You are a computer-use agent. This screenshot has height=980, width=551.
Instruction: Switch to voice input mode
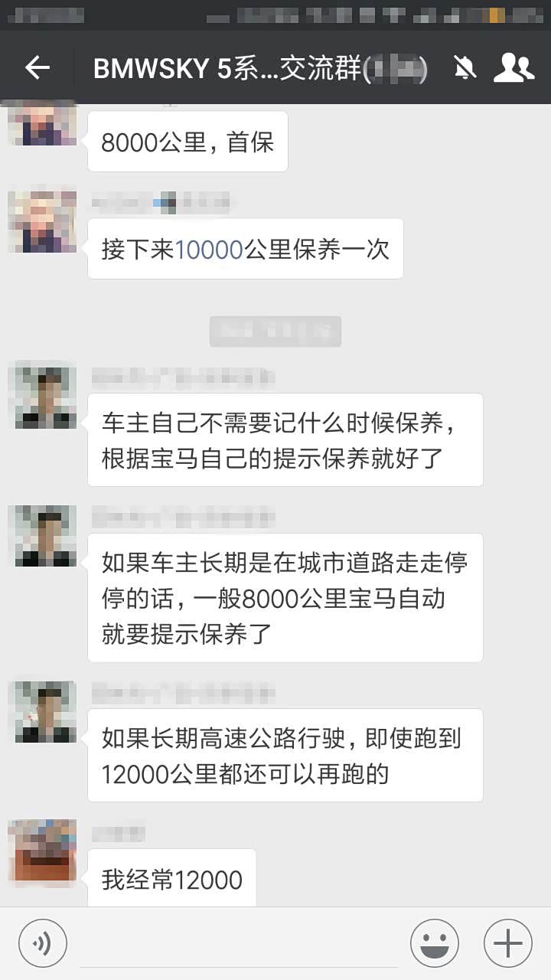pos(43,942)
